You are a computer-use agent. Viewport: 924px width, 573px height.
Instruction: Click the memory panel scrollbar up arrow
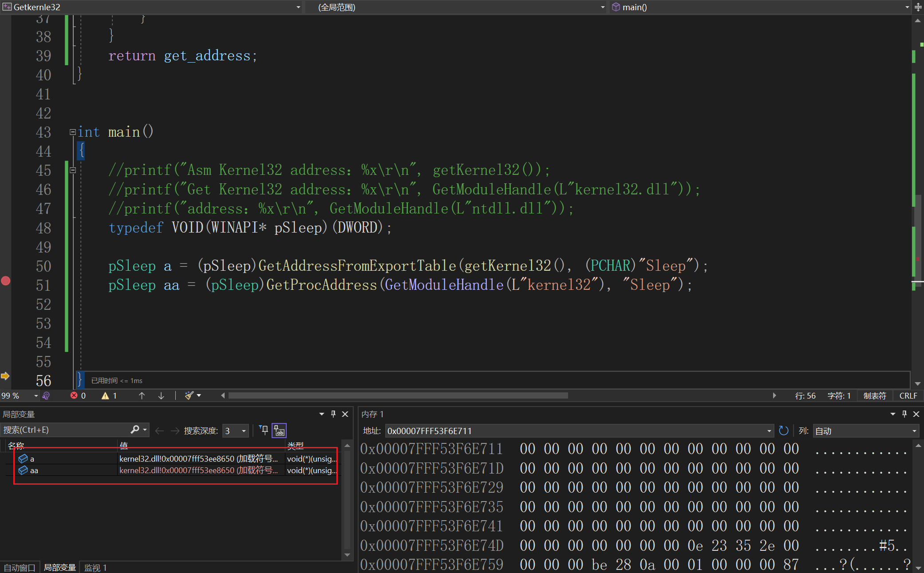pos(918,445)
